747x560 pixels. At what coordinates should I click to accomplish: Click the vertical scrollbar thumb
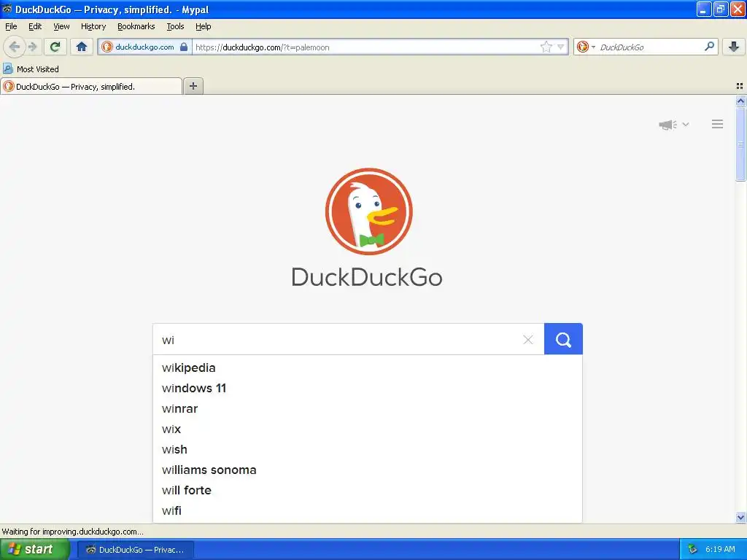[x=740, y=144]
